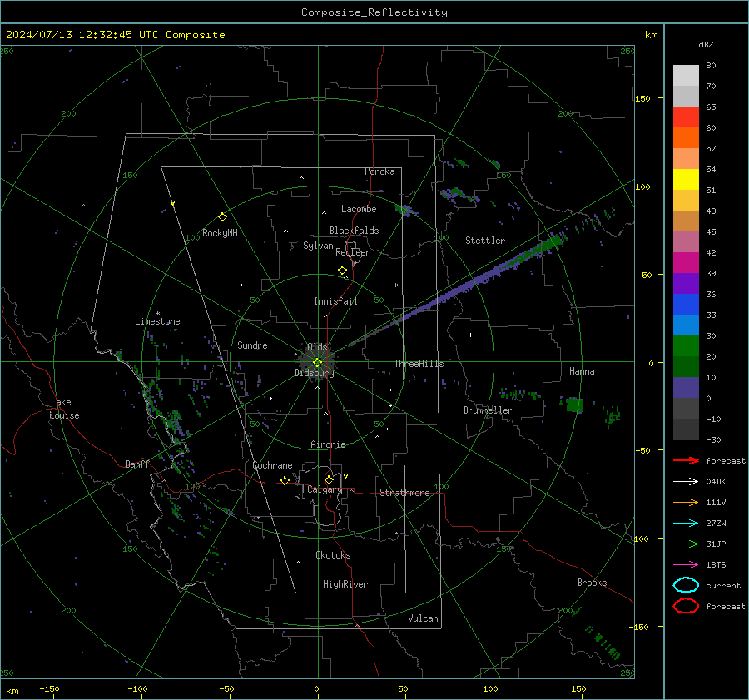The image size is (749, 700).
Task: Select the magenta 39-42 dBZ swatch
Action: click(686, 263)
